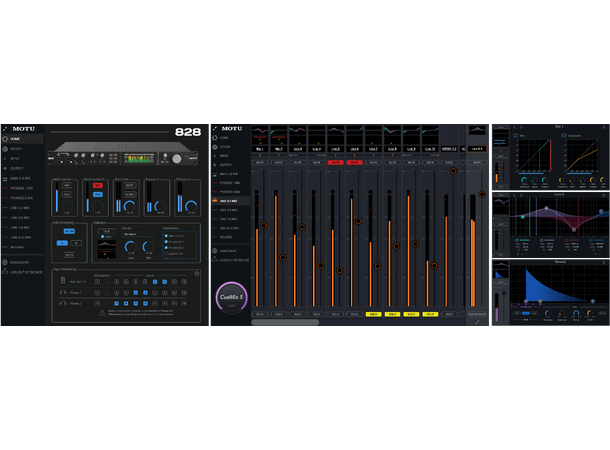
Task: Click the Line 6 channel fader handle
Action: pyautogui.click(x=359, y=221)
